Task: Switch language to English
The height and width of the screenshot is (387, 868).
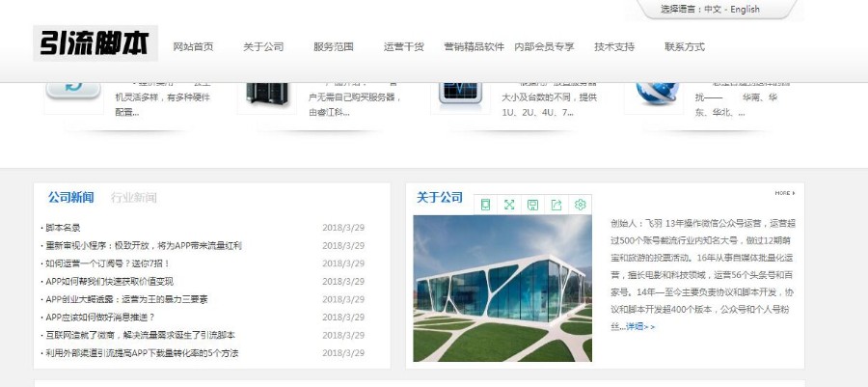Action: (745, 10)
